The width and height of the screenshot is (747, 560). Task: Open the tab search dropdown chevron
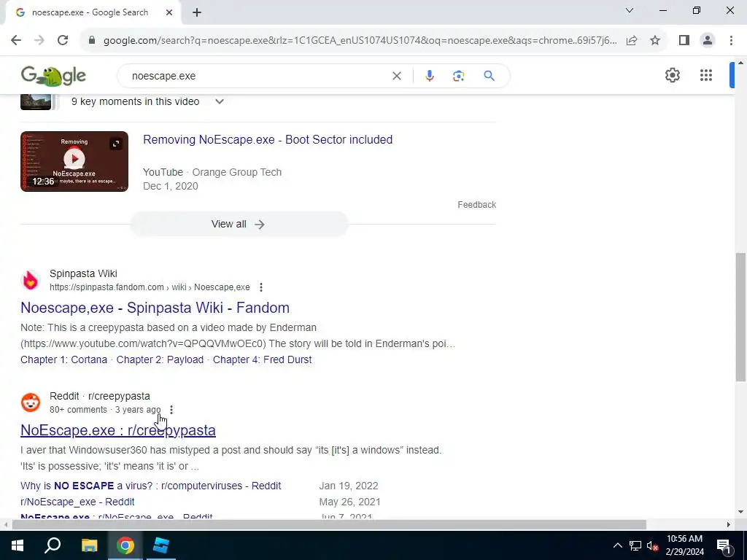[x=630, y=10]
